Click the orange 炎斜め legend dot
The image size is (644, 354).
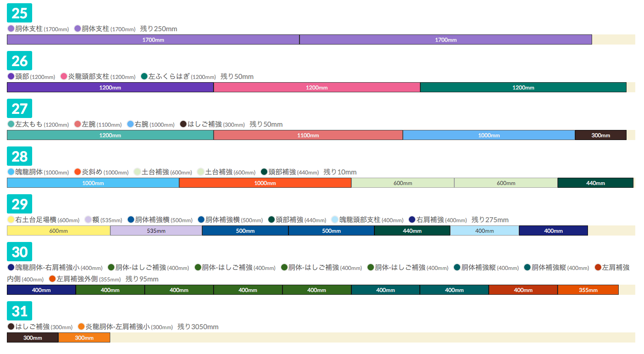tap(78, 172)
